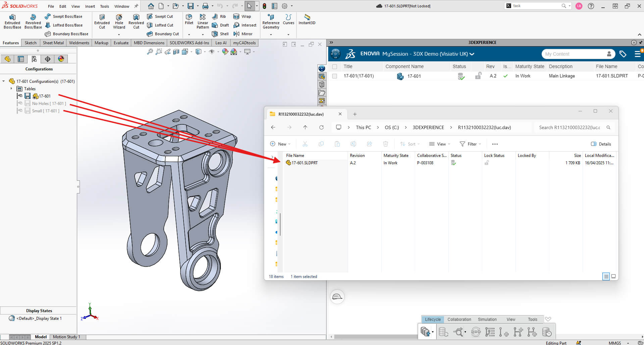The image size is (644, 345).
Task: Expand the Tables node in the configuration tree
Action: point(12,89)
